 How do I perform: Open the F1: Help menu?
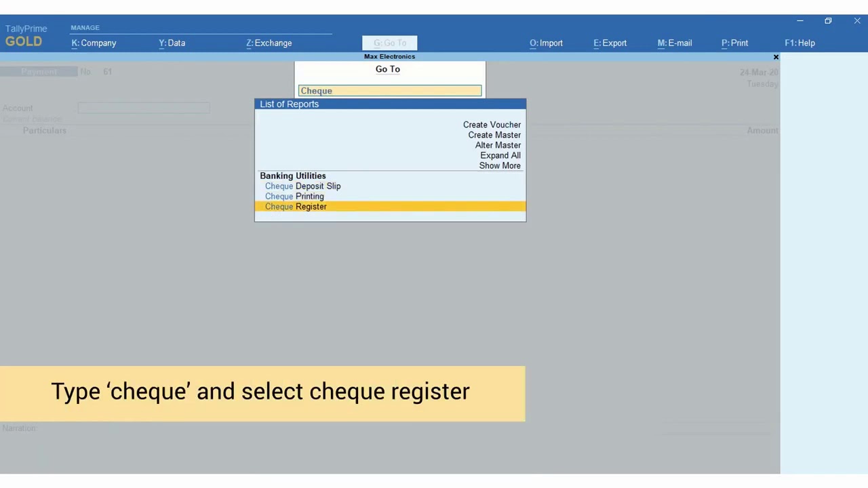coord(800,43)
